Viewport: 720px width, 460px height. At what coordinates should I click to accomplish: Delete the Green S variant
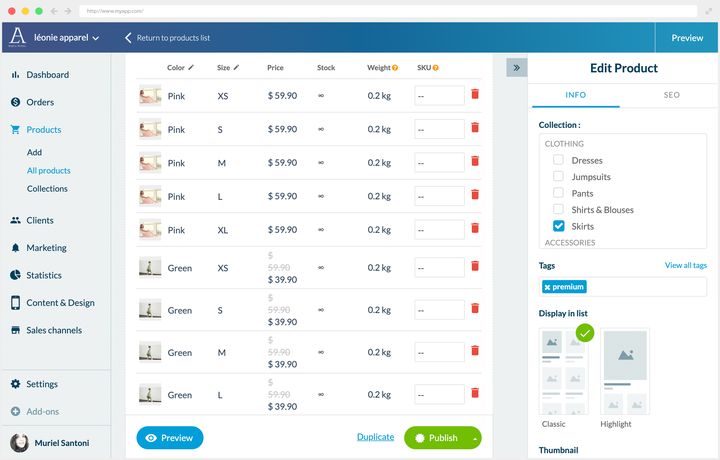[x=475, y=309]
